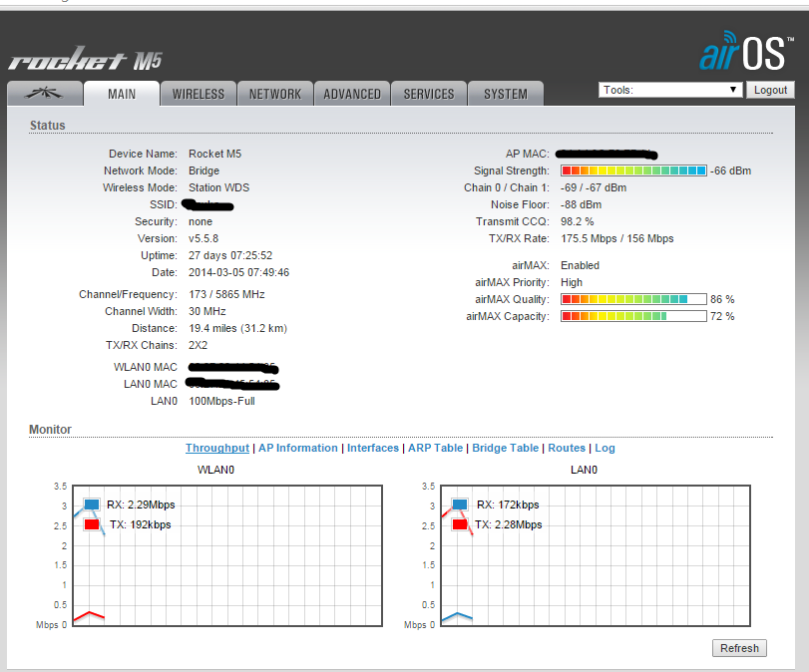Click Network Mode value 'Bridge'
The height and width of the screenshot is (672, 809).
pos(203,170)
